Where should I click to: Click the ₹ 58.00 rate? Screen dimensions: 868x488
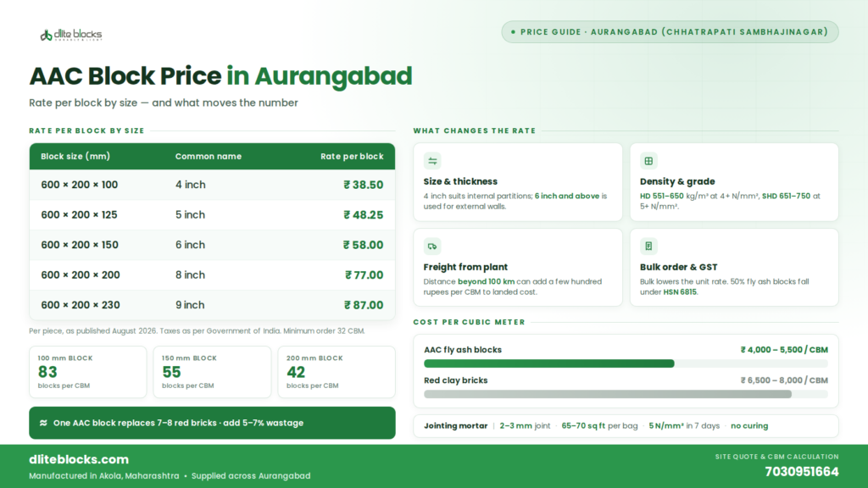[x=363, y=245]
